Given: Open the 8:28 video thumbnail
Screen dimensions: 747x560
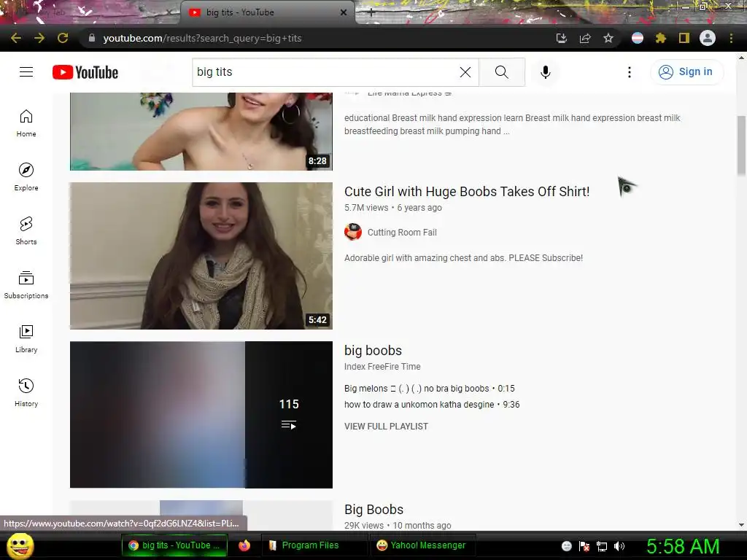Looking at the screenshot, I should click(201, 131).
